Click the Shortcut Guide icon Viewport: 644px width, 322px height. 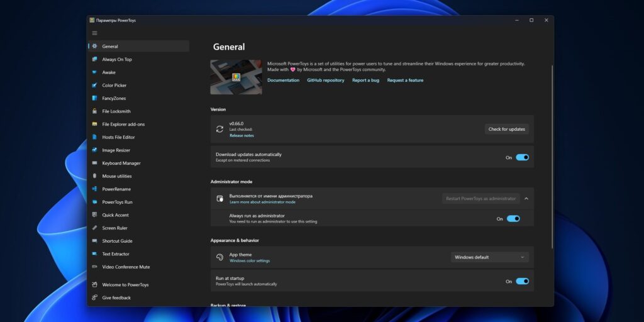[94, 241]
